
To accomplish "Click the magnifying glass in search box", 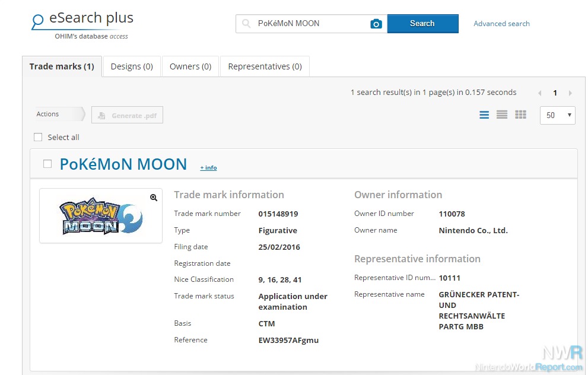I will coord(246,24).
